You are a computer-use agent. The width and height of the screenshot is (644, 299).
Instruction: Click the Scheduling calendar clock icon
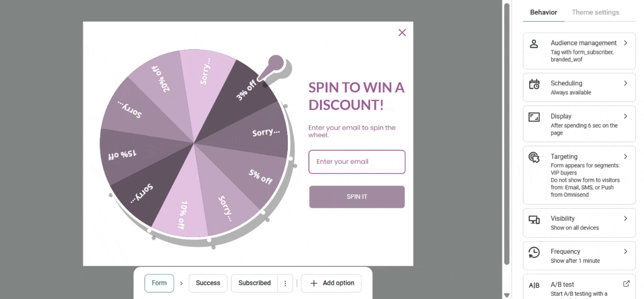534,84
